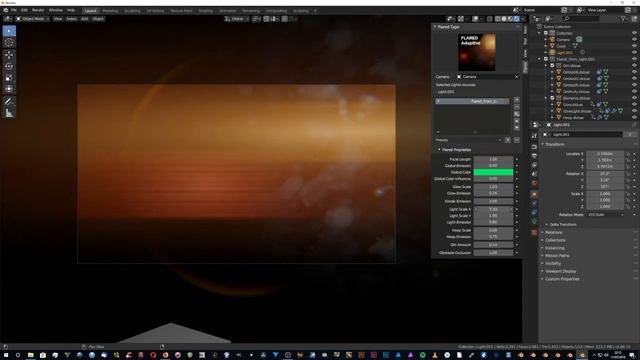Open the Active Tool properties tab icon
The width and height of the screenshot is (640, 360).
(534, 136)
